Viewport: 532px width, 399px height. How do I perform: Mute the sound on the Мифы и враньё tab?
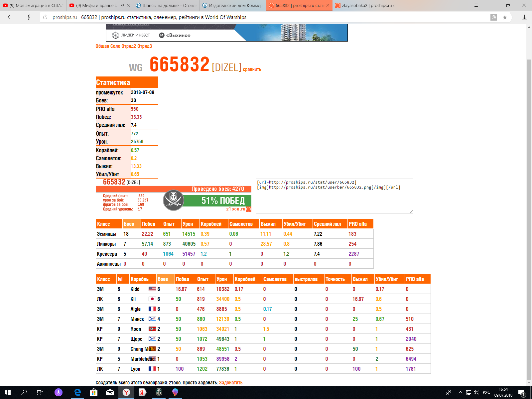tap(122, 5)
